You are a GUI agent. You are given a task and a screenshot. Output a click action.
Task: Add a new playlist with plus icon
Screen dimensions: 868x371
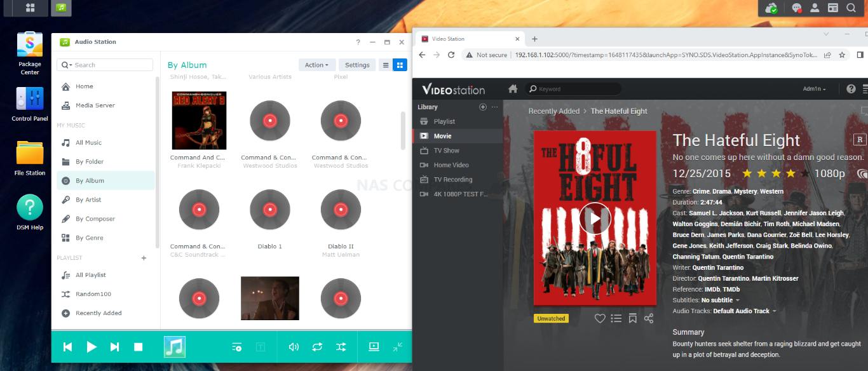[x=144, y=258]
